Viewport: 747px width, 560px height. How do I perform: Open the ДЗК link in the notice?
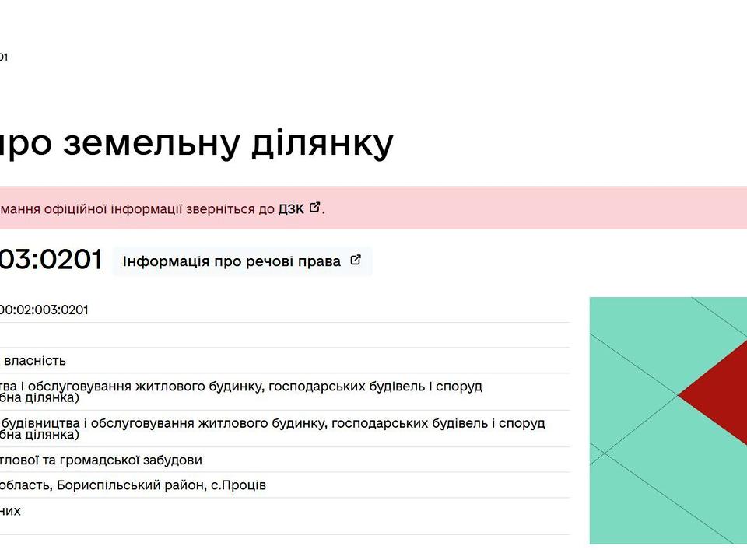click(290, 208)
